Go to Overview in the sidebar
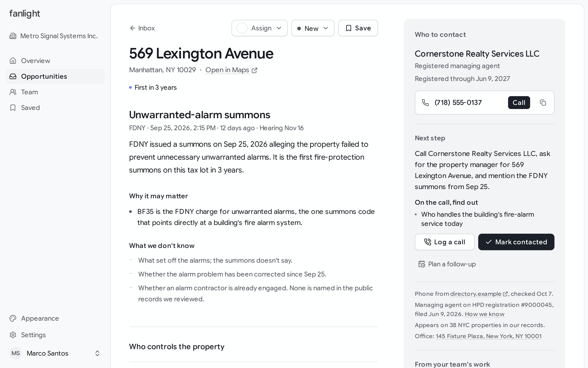 (x=55, y=61)
